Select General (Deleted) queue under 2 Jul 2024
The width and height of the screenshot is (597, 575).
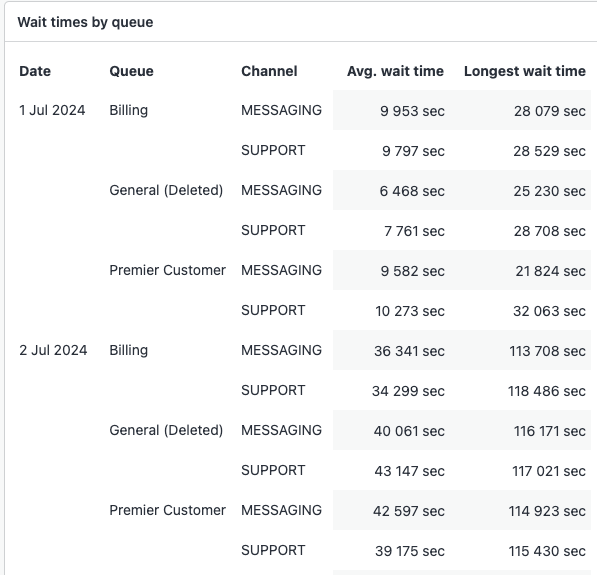tap(166, 430)
